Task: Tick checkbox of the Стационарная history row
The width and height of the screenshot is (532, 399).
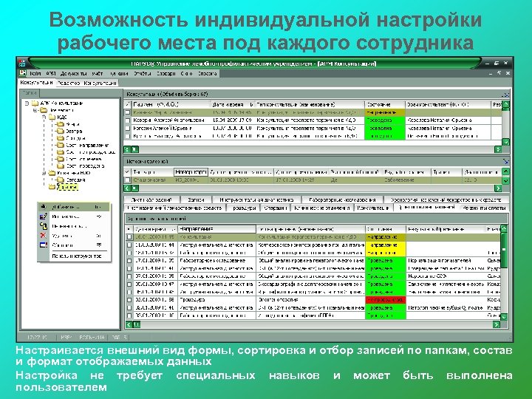Action: (x=128, y=180)
